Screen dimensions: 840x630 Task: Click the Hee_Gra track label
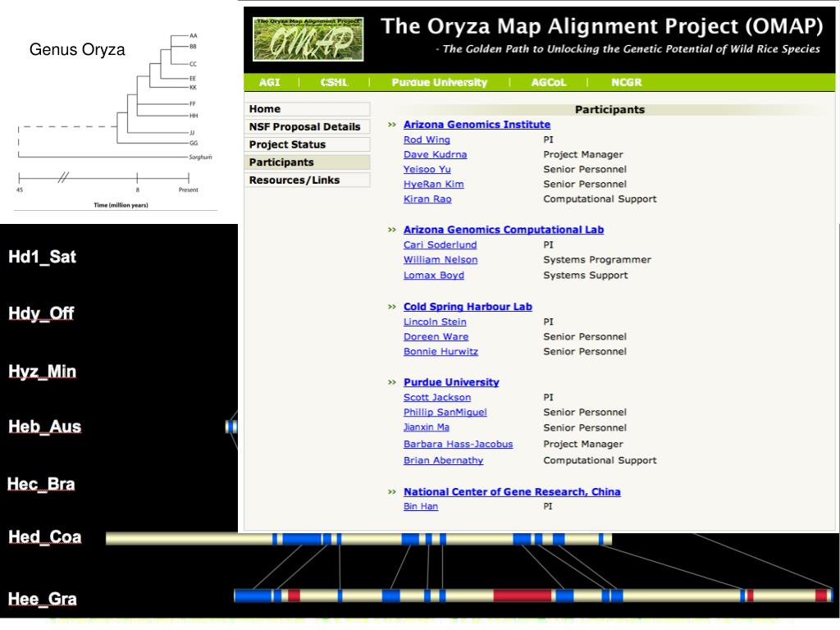[43, 599]
